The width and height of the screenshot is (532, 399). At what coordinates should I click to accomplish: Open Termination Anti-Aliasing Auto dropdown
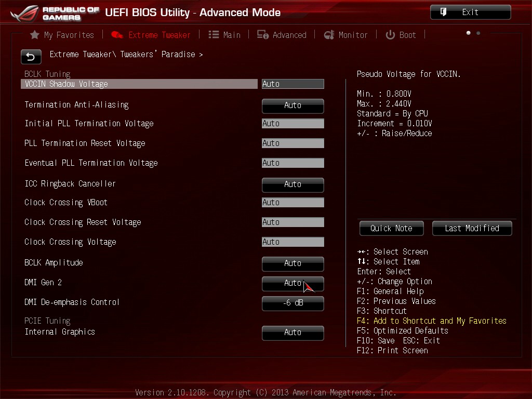pyautogui.click(x=293, y=106)
